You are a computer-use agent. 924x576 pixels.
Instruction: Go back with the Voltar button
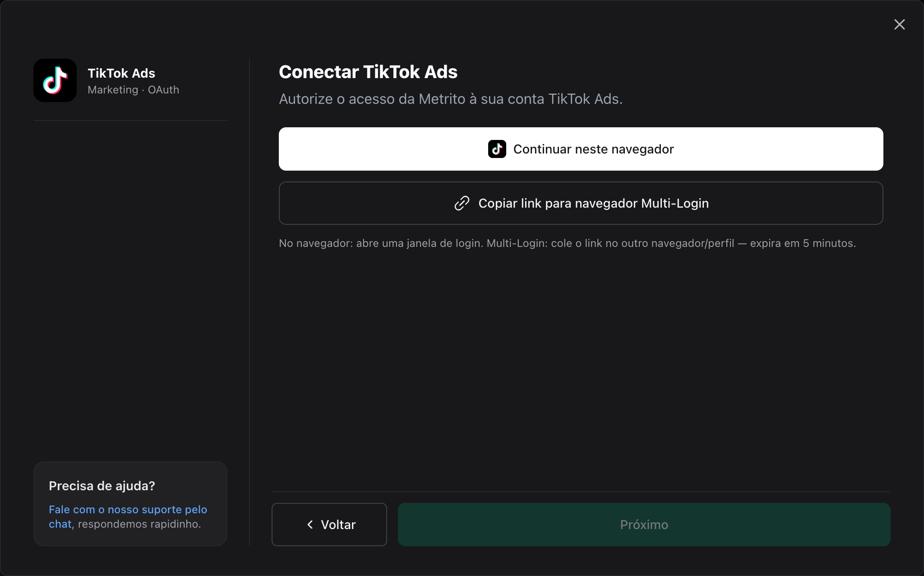point(329,525)
